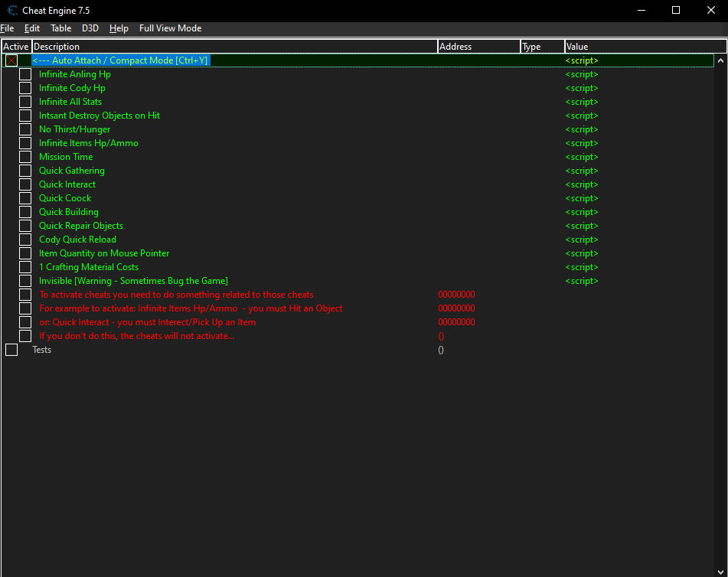Tick the Quick Gathering checkbox
The width and height of the screenshot is (728, 577).
pyautogui.click(x=25, y=171)
